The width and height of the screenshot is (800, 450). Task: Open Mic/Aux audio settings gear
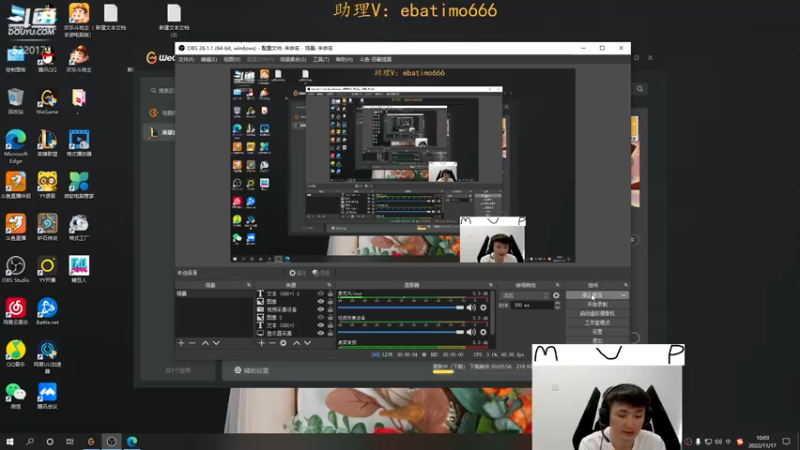483,307
